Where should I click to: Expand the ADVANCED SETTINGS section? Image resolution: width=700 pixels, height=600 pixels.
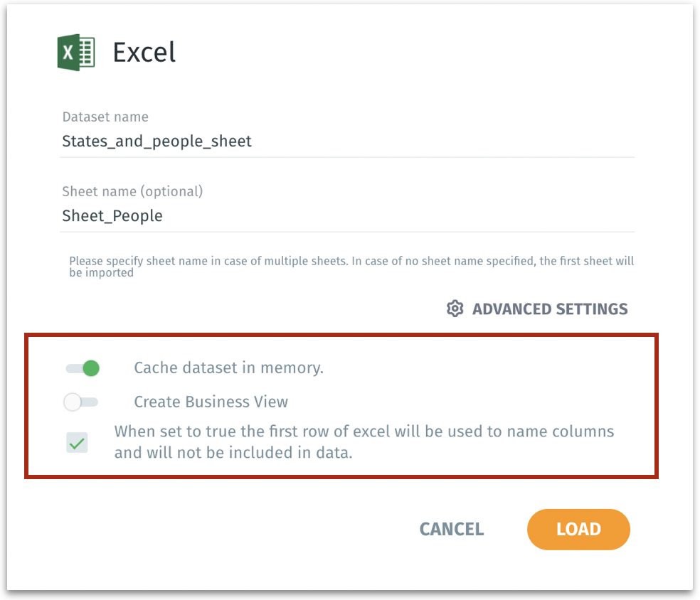point(549,309)
